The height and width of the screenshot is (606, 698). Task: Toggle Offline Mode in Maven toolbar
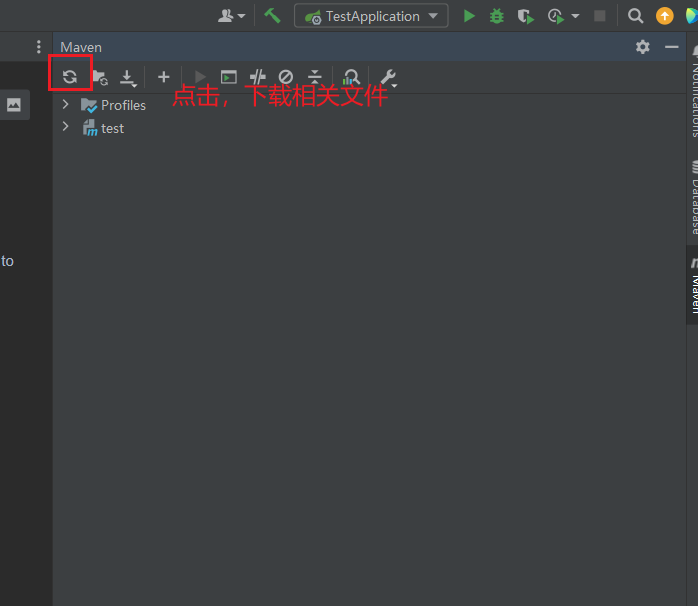pyautogui.click(x=257, y=77)
